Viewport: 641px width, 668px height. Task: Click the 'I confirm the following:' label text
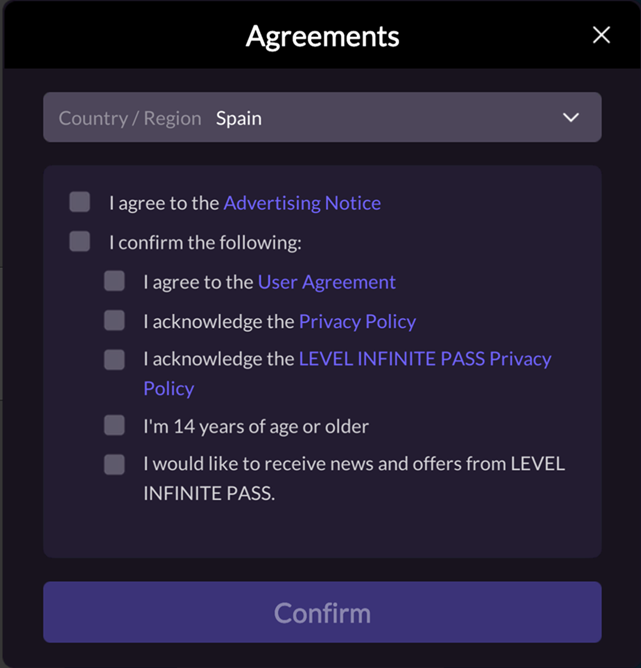(205, 242)
